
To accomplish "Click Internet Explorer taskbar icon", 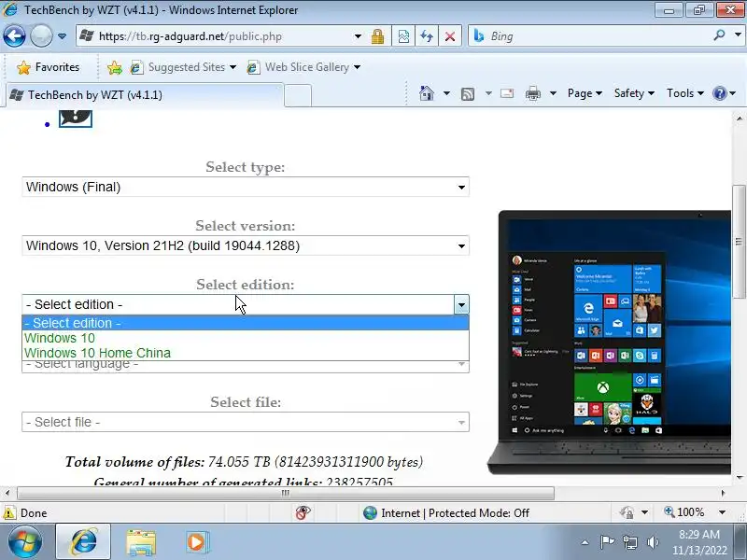I will click(83, 542).
